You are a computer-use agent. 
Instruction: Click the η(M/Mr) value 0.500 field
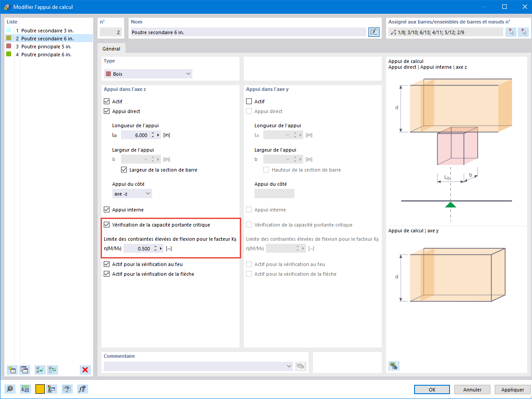138,249
